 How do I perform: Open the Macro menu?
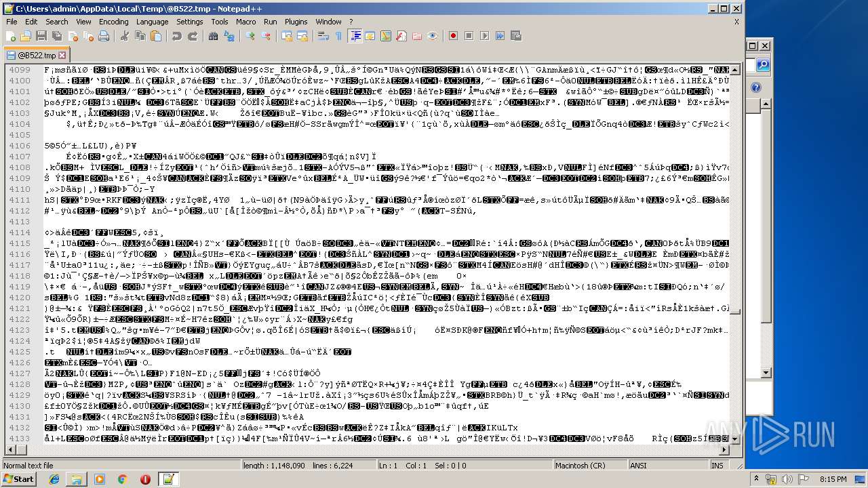coord(245,22)
